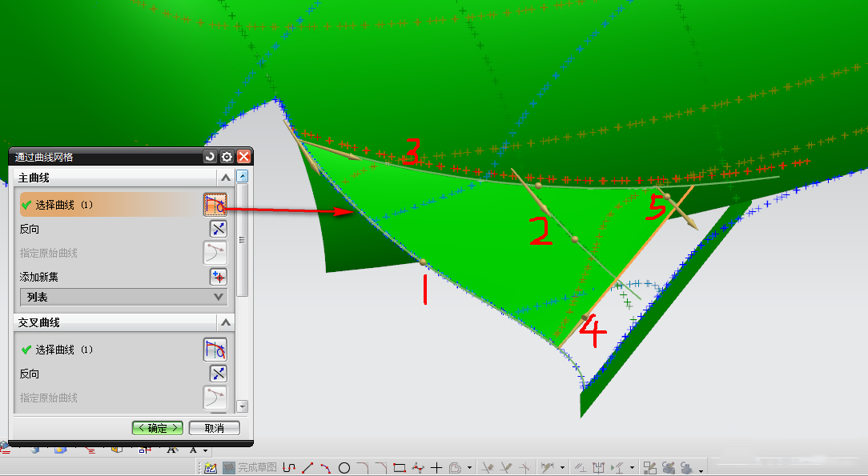The image size is (868, 476).
Task: Click the dialog scrollbar down arrow
Action: tap(243, 406)
